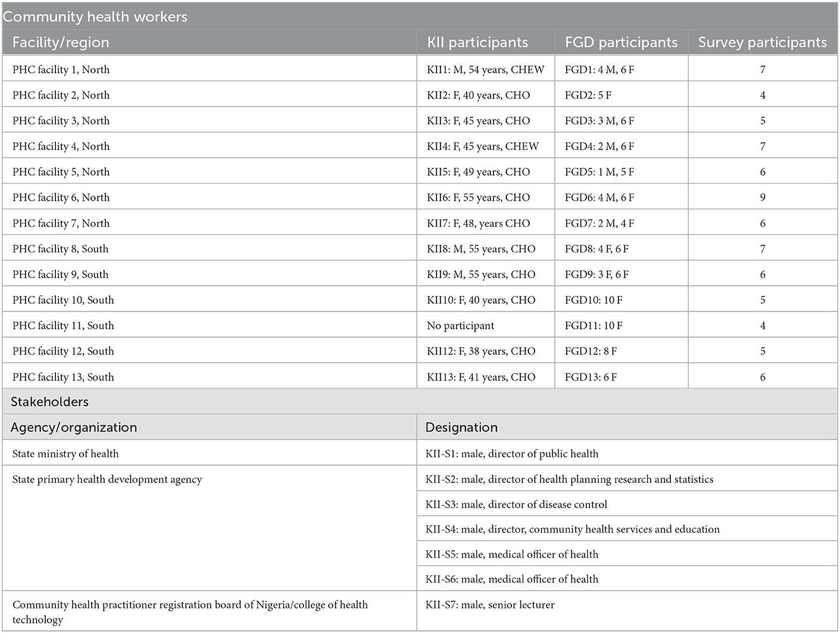The width and height of the screenshot is (840, 633).
Task: Click the 'FGD participants' column header
Action: [x=621, y=42]
